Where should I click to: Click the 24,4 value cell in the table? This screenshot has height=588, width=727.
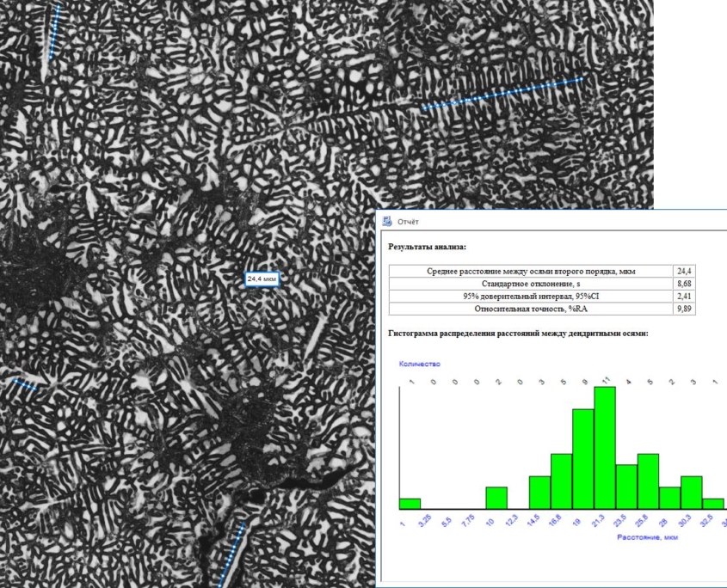684,272
